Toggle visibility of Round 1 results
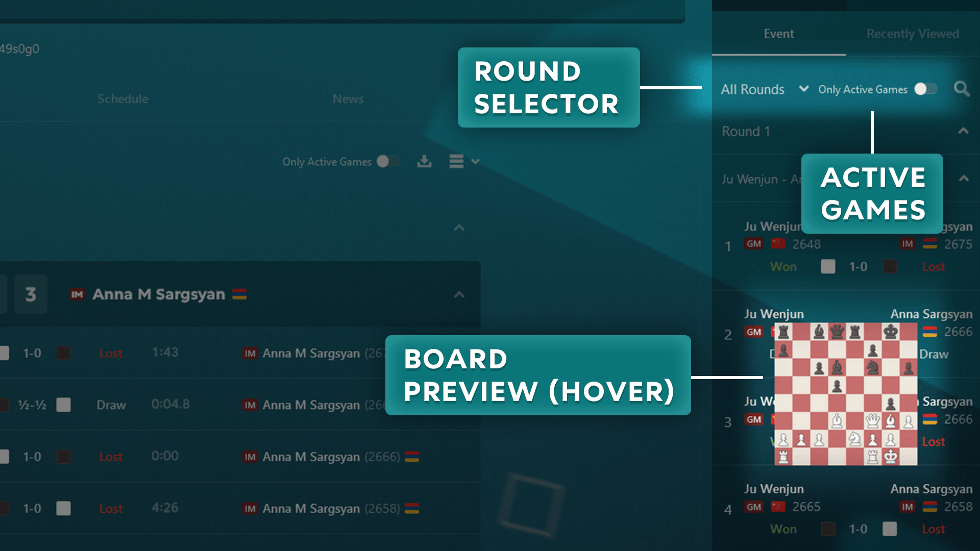This screenshot has height=551, width=980. [x=964, y=131]
